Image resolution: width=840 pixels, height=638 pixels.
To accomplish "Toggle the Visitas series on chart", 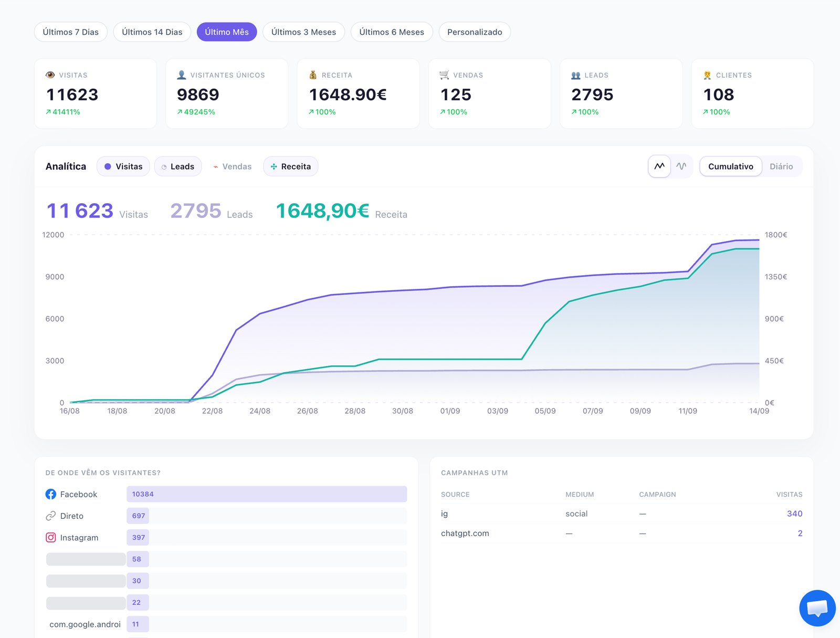I will tap(123, 166).
